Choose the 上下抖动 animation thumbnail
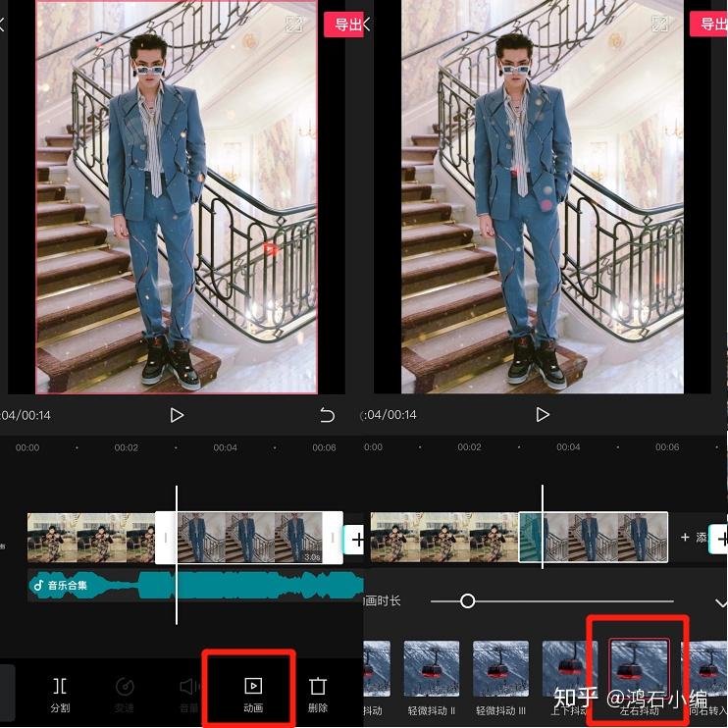 click(570, 668)
